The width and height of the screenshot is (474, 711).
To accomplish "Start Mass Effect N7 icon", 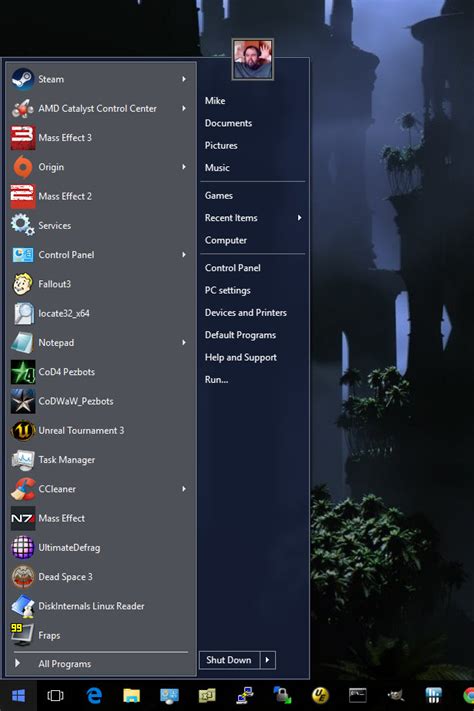I will coord(23,518).
